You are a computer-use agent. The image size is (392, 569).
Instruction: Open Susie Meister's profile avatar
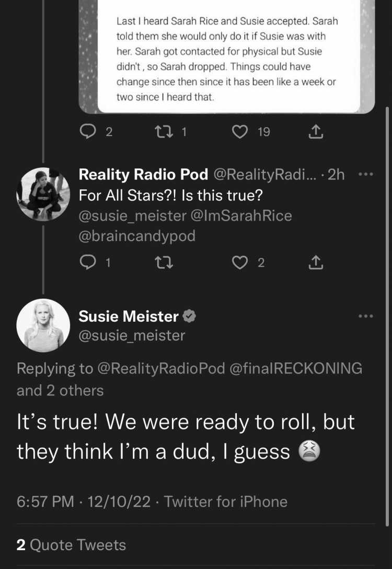pyautogui.click(x=43, y=325)
